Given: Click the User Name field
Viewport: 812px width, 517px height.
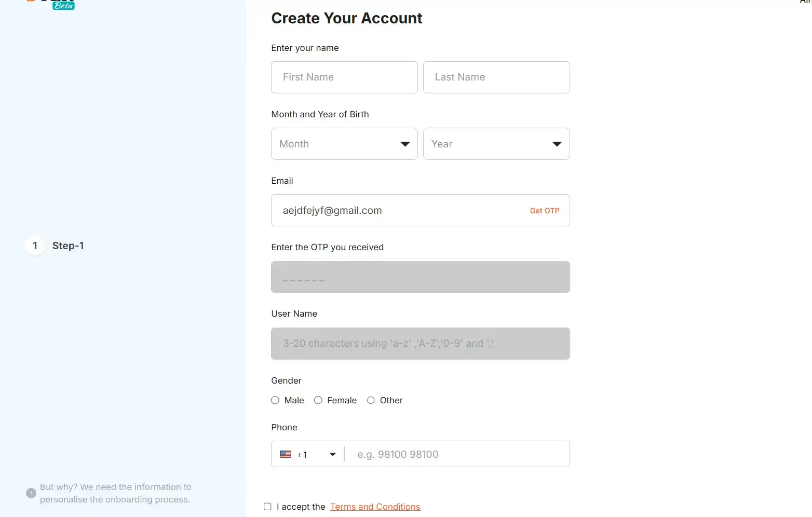Looking at the screenshot, I should click(x=420, y=344).
